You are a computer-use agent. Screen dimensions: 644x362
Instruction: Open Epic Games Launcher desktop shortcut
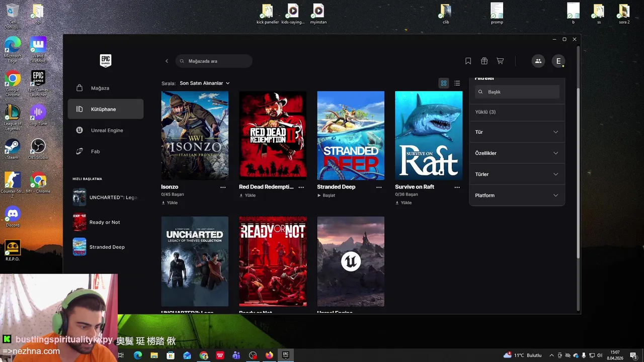38,83
